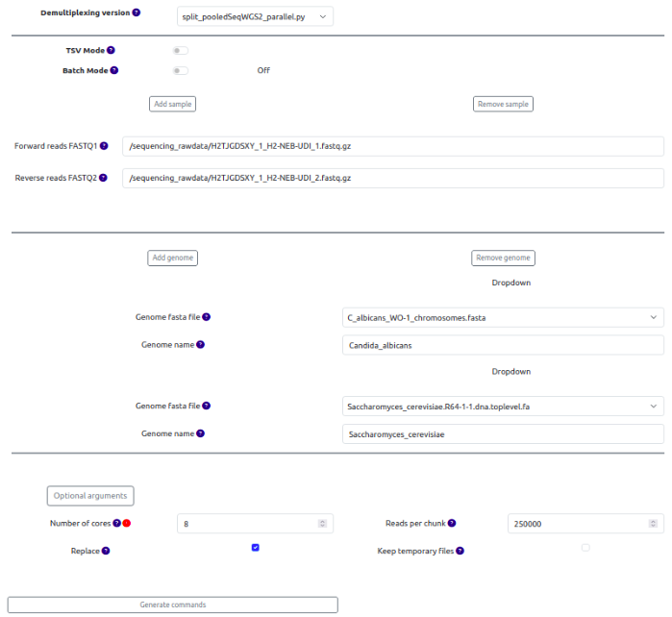
Task: Uncheck the Replace checkbox
Action: 256,548
